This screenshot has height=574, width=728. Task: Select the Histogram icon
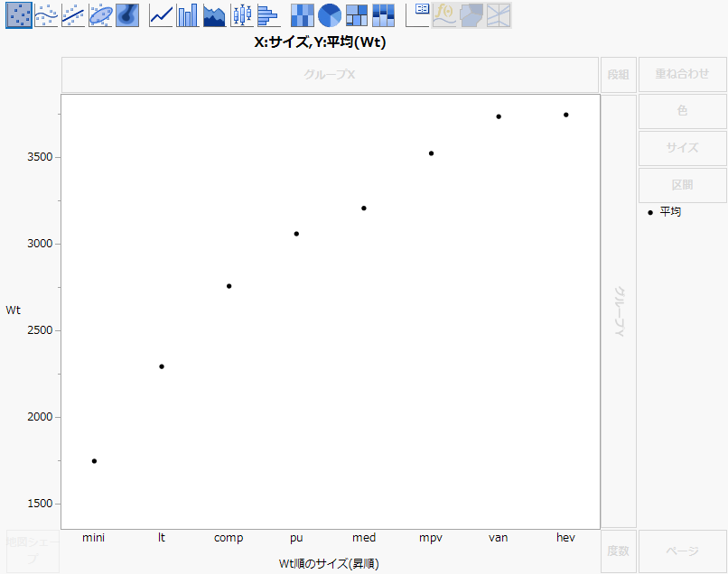point(268,15)
